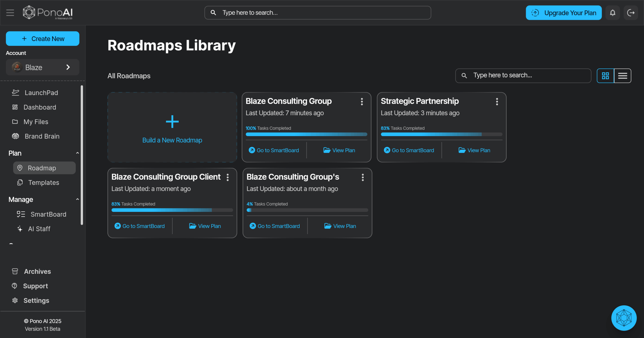The height and width of the screenshot is (338, 644).
Task: Collapse the Plan section
Action: pyautogui.click(x=77, y=153)
